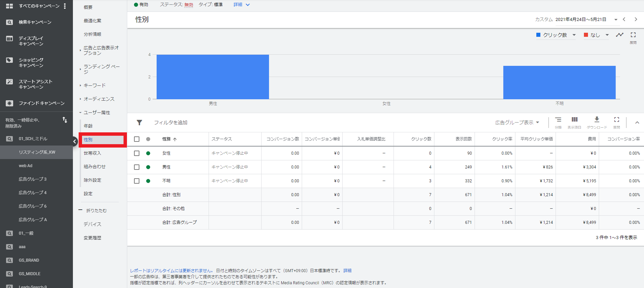644x288 pixels.
Task: Sort by the クリック数 column header
Action: click(421, 139)
